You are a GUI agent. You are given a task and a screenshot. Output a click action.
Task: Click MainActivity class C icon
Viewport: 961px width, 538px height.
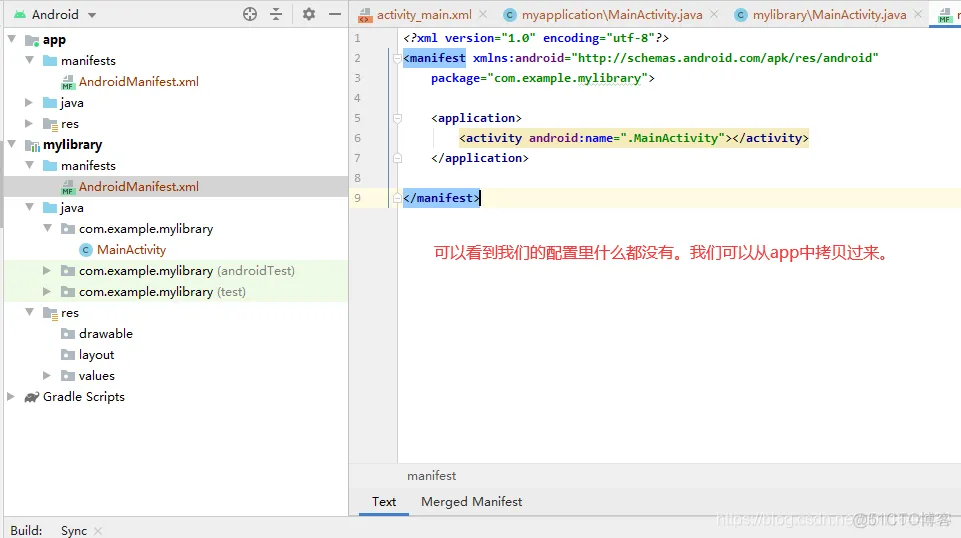tap(86, 250)
